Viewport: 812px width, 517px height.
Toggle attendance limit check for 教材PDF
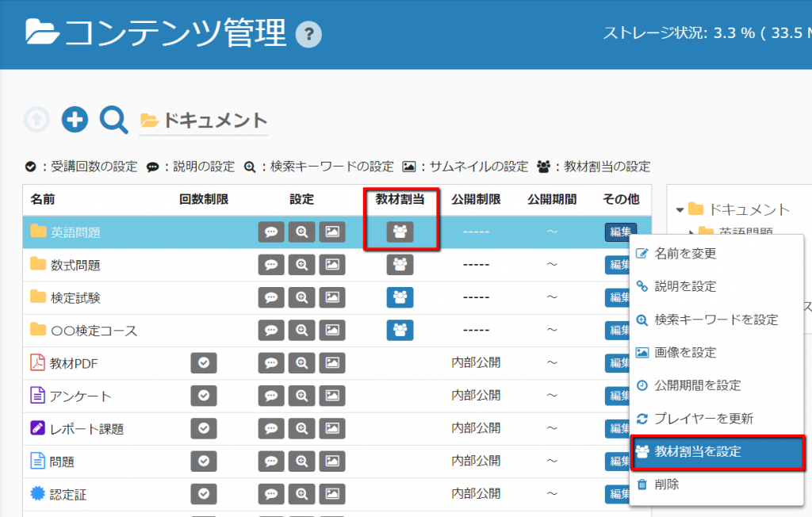[x=204, y=363]
